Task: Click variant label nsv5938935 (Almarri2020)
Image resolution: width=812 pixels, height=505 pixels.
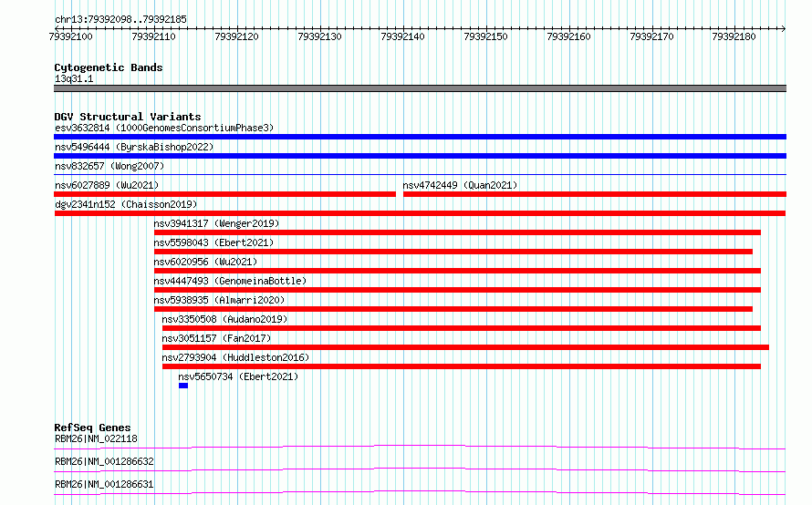Action: click(x=220, y=300)
